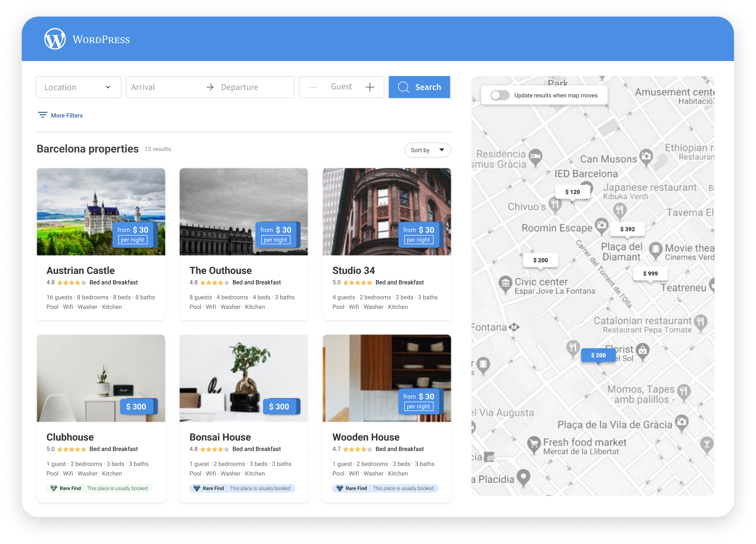Click the Can Musons camera map icon
Image resolution: width=756 pixels, height=544 pixels.
(646, 156)
